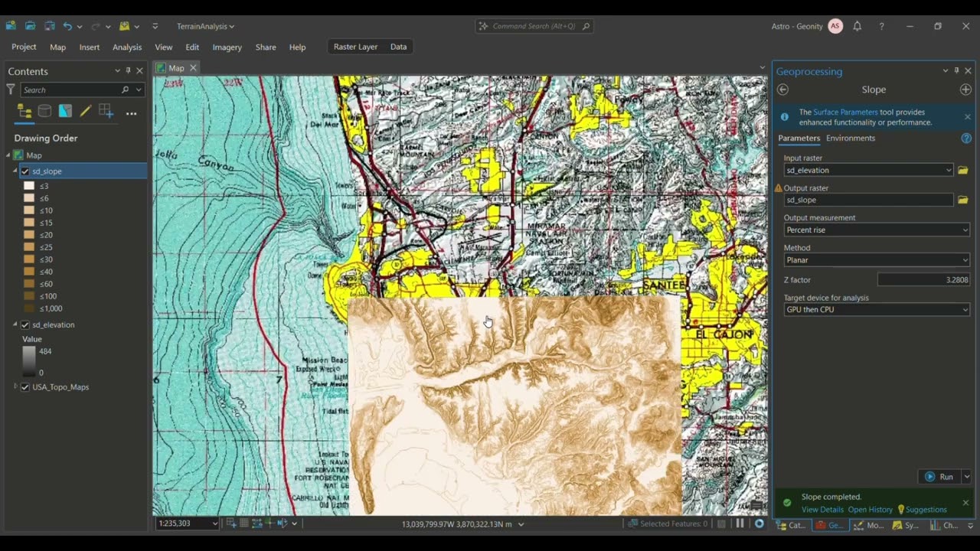The height and width of the screenshot is (551, 980).
Task: Open the Raster Layer contextual tab
Action: 355,47
